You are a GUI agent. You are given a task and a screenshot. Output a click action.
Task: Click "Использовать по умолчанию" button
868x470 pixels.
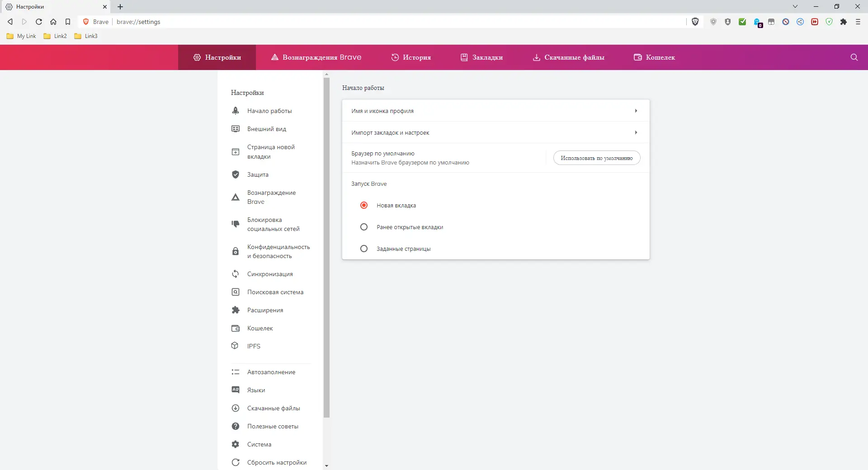597,158
